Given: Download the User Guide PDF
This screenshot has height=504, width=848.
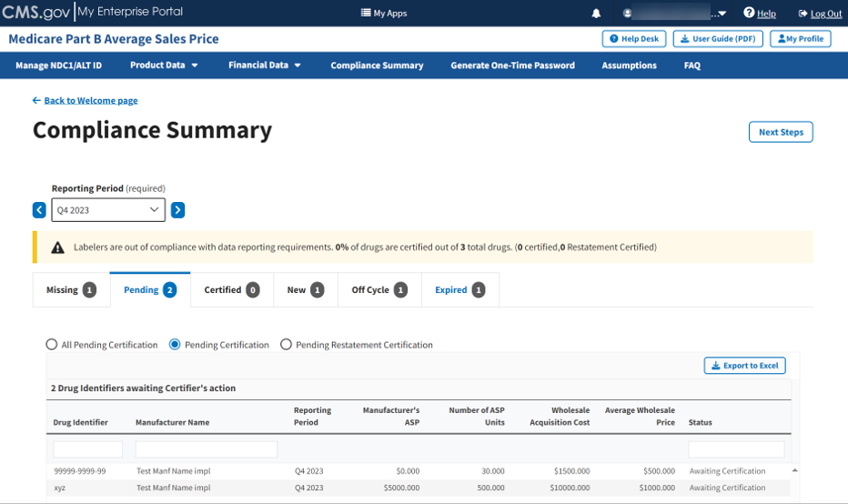Looking at the screenshot, I should click(x=718, y=39).
